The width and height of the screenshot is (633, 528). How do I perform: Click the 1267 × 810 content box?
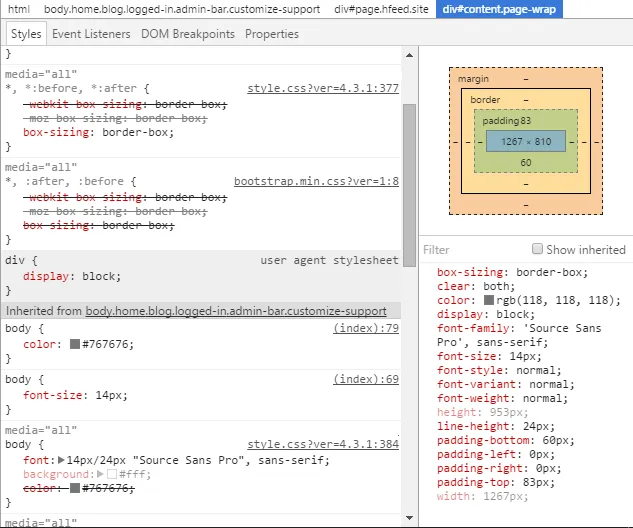526,141
